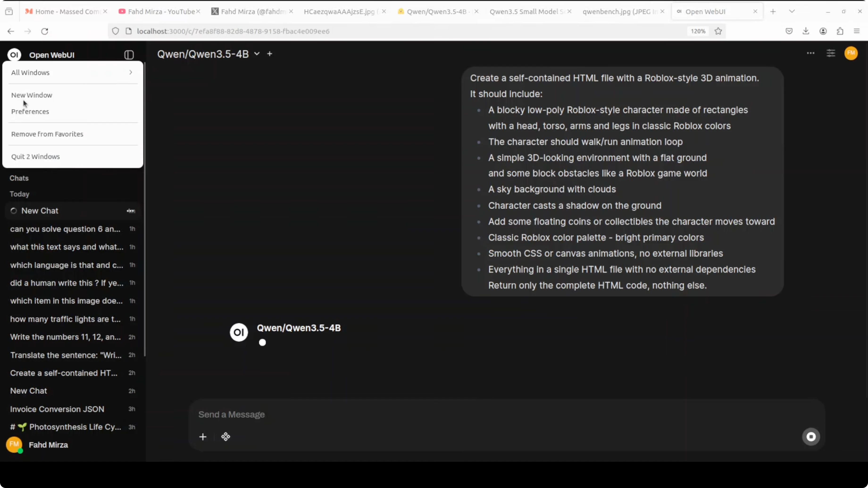The image size is (868, 488).
Task: Open the chat controls sliders icon
Action: coord(830,53)
